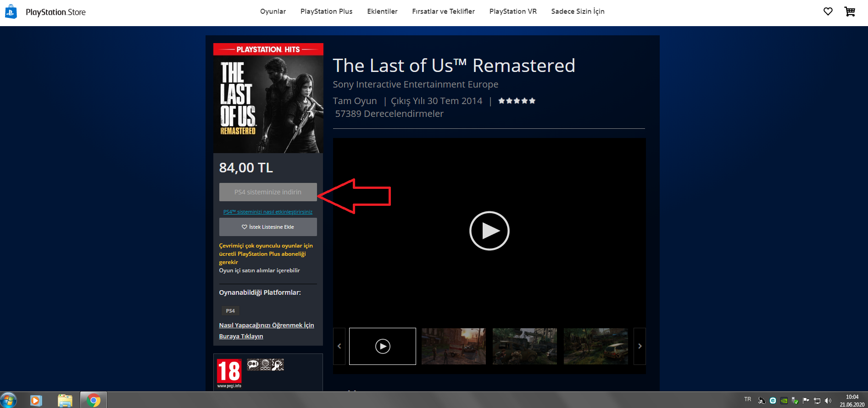The width and height of the screenshot is (868, 408).
Task: Open PS4 sisteminizi nasıl etkinleştirirsiniz link
Action: (x=268, y=212)
